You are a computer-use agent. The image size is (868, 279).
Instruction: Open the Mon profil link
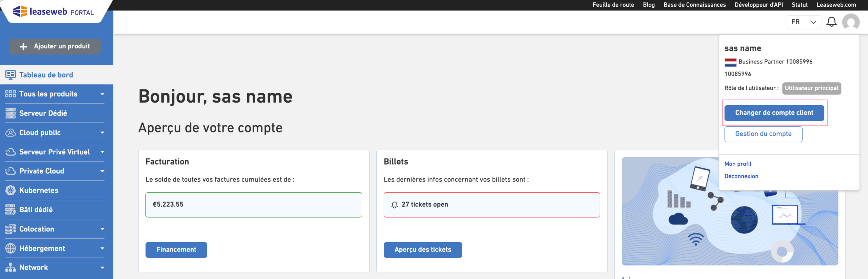click(x=738, y=164)
